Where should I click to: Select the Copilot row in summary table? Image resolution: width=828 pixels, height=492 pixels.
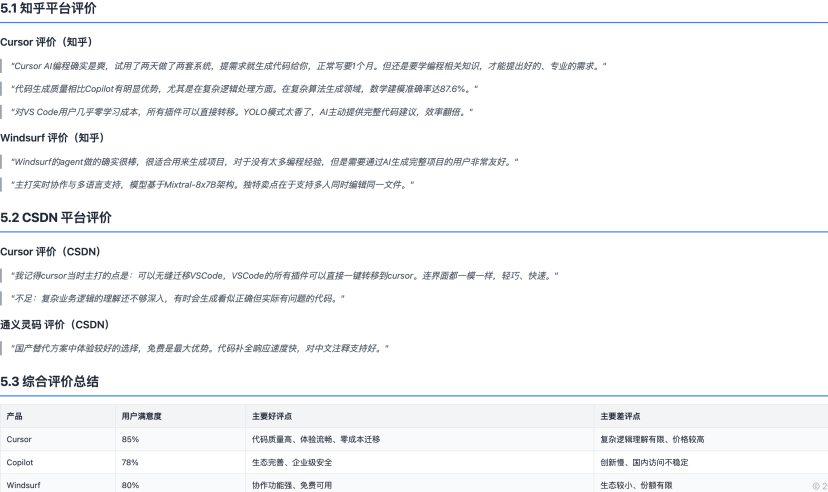point(20,462)
